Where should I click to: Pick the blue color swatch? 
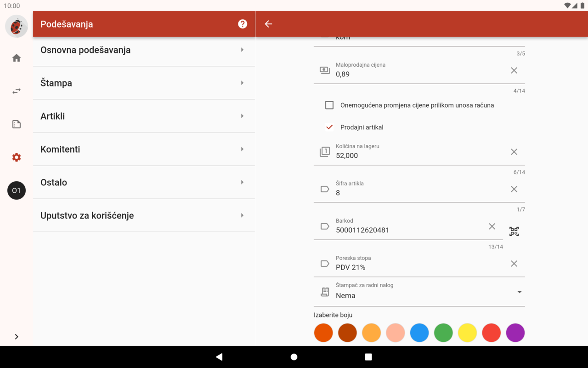click(419, 333)
